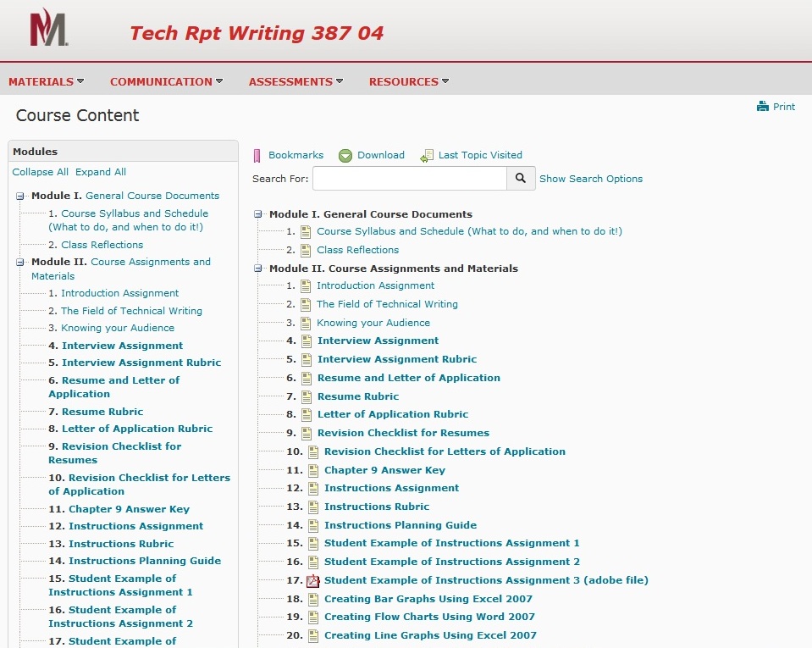Click the Expand All link
812x648 pixels.
(x=101, y=172)
